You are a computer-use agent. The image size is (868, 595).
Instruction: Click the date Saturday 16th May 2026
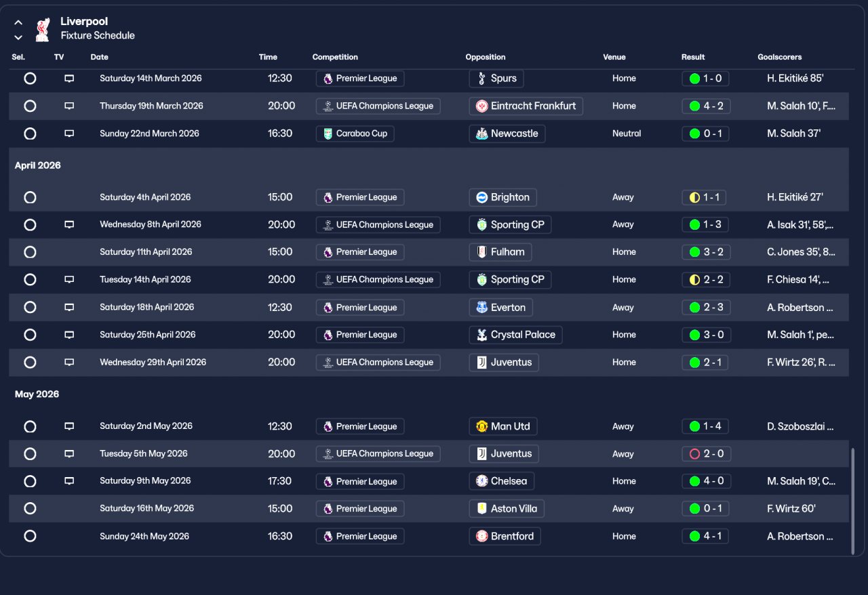click(x=147, y=508)
